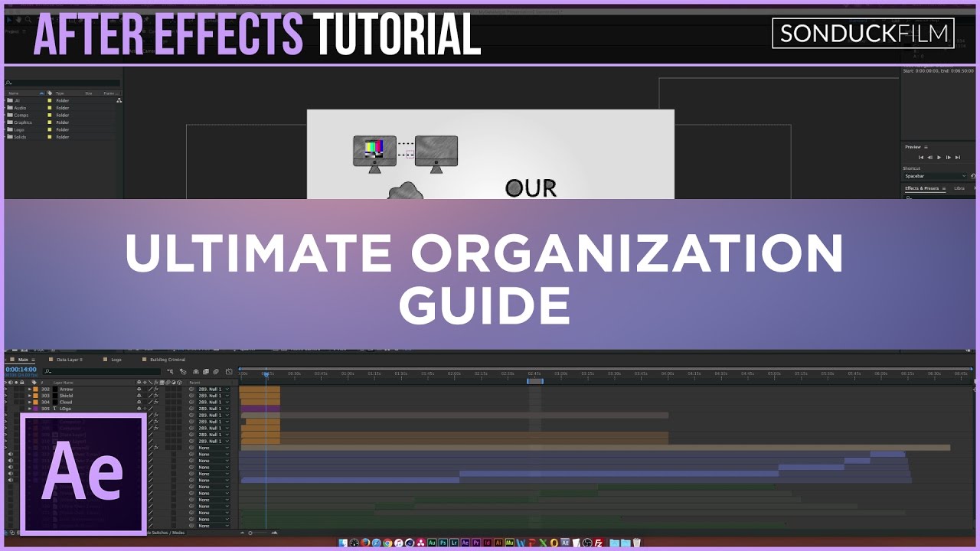This screenshot has width=980, height=551.
Task: Open the Building Criminal timeline tab
Action: click(168, 360)
